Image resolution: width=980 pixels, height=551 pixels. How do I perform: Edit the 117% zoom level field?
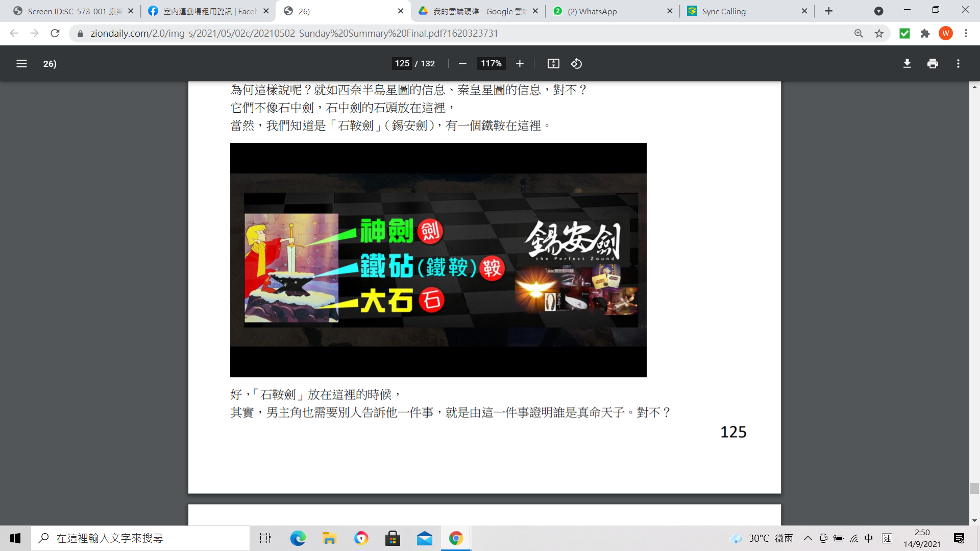click(491, 64)
